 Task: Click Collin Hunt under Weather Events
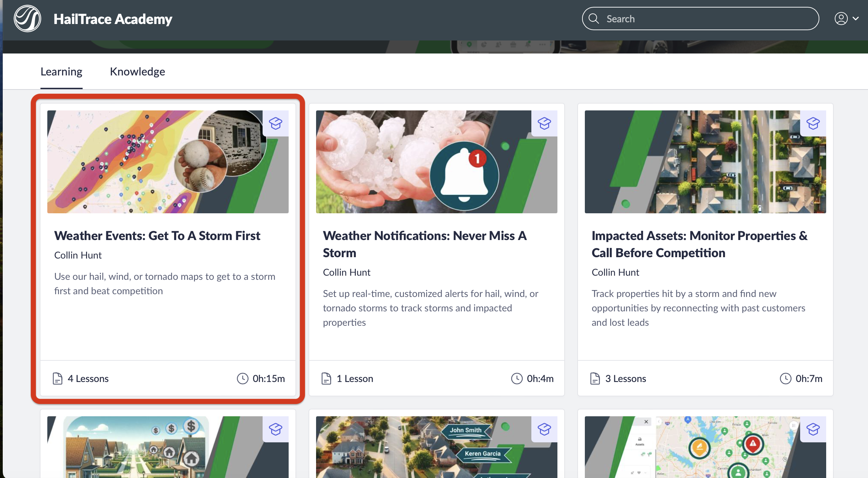point(78,255)
